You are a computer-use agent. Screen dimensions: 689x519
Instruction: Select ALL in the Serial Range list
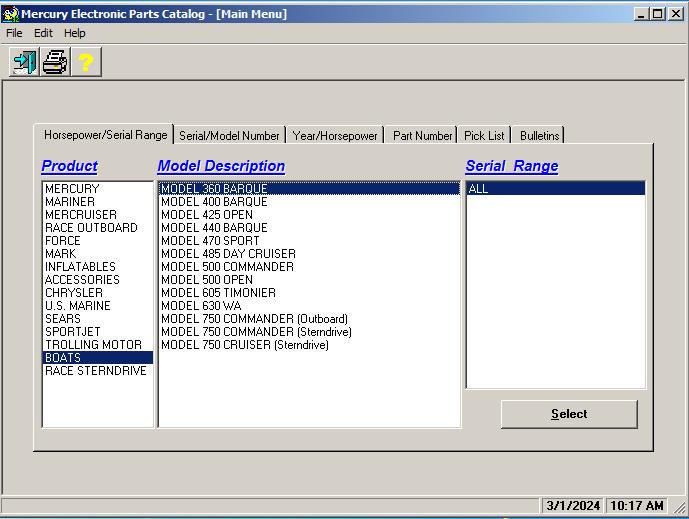(x=479, y=189)
